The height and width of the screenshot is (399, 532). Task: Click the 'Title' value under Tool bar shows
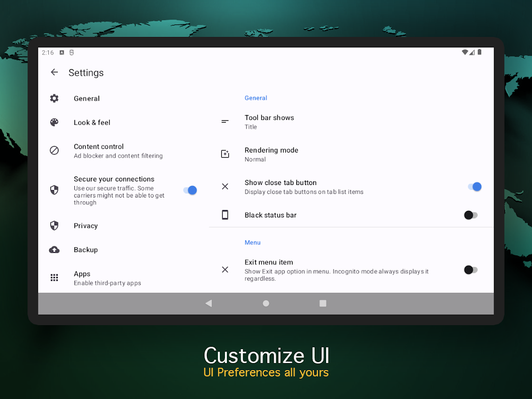tap(251, 127)
